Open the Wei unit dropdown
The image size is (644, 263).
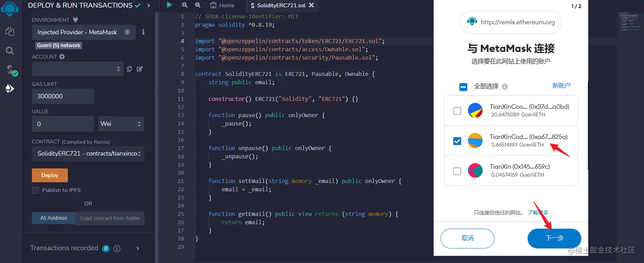tap(121, 124)
